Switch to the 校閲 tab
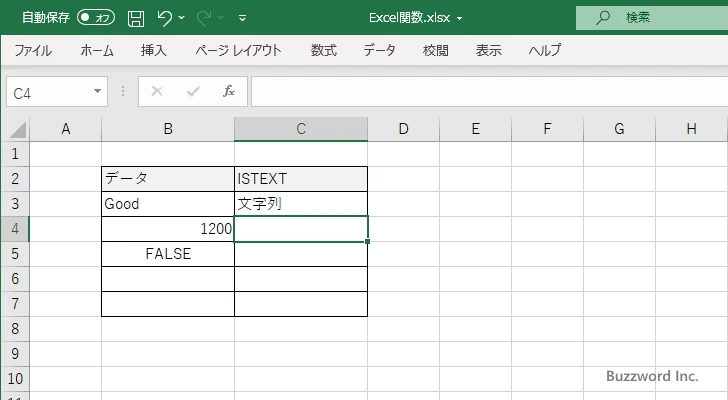This screenshot has width=728, height=400. (436, 50)
